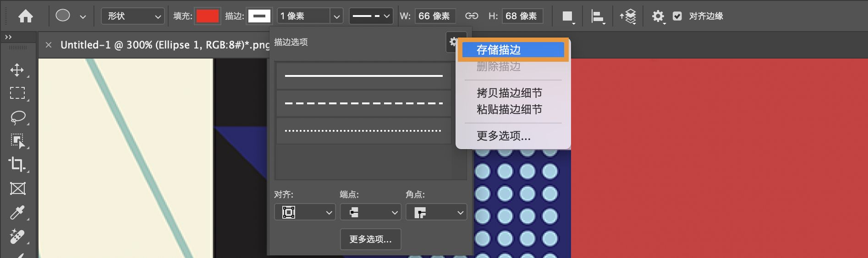Open the 对齐 stroke alignment dropdown
Image resolution: width=868 pixels, height=258 pixels.
[x=305, y=212]
